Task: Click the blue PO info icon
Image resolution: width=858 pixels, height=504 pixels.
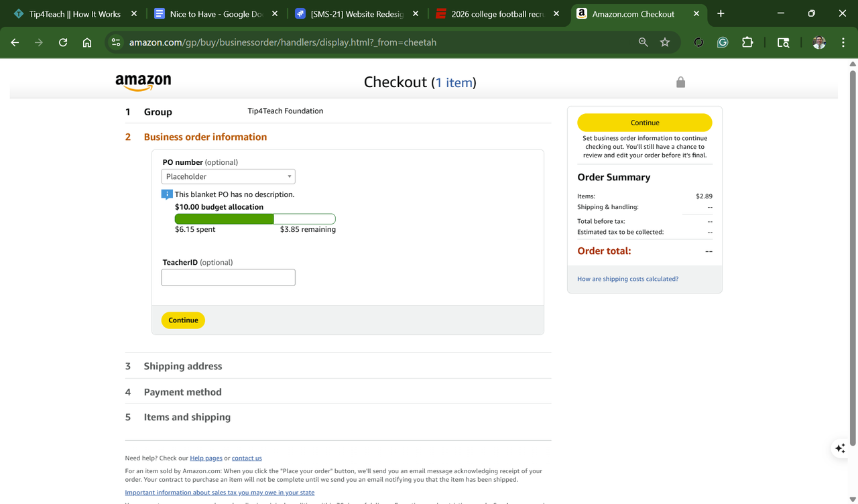Action: (167, 194)
